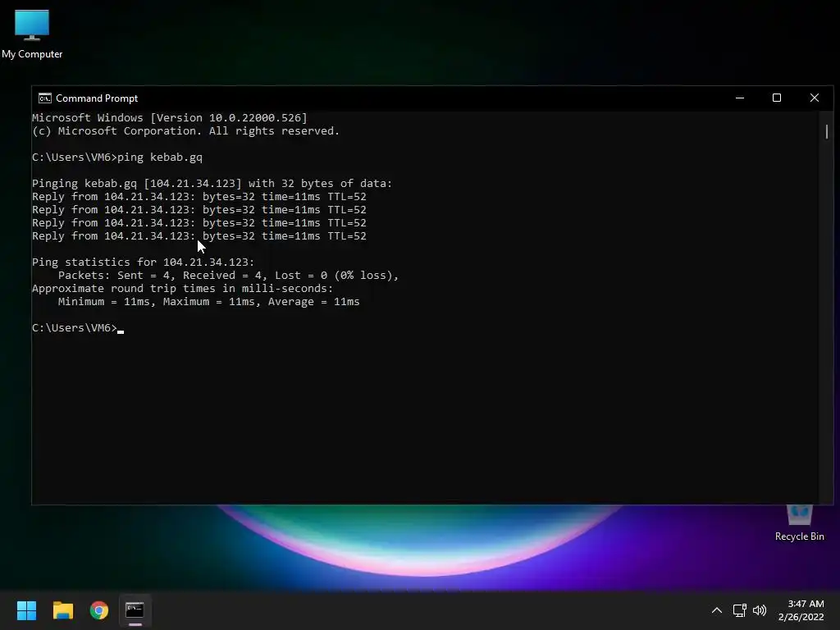Image resolution: width=840 pixels, height=630 pixels.
Task: Open network status tray icon
Action: pos(739,610)
